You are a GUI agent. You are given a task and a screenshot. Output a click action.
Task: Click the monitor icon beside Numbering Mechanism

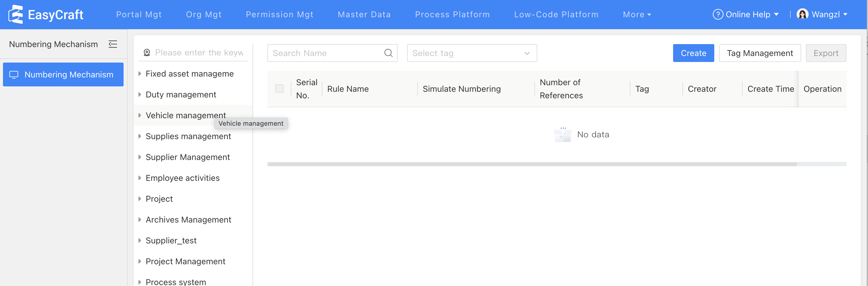(14, 75)
